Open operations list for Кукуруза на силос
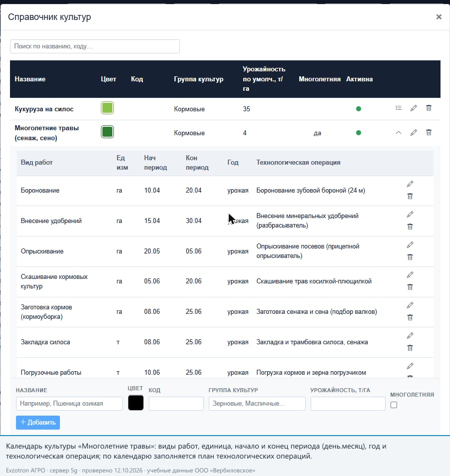 [399, 108]
